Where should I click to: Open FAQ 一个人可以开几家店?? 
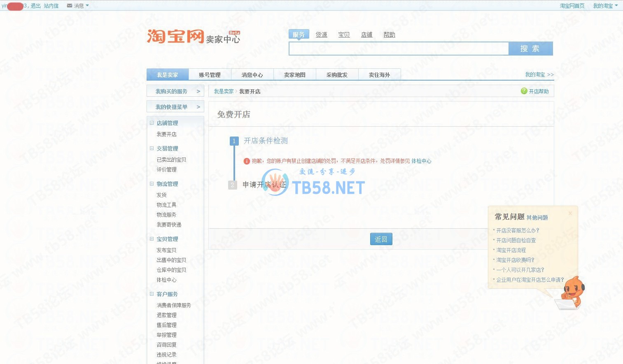520,270
